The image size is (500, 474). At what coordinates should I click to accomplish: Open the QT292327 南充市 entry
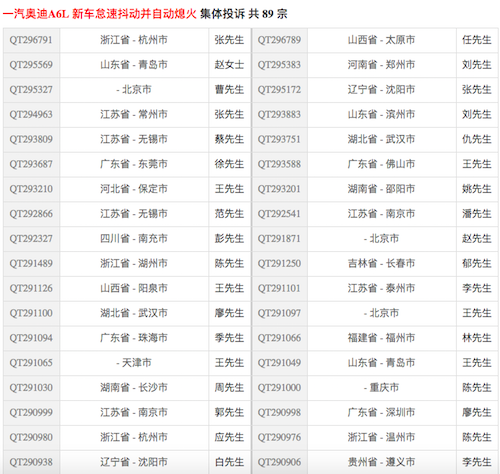[x=31, y=239]
